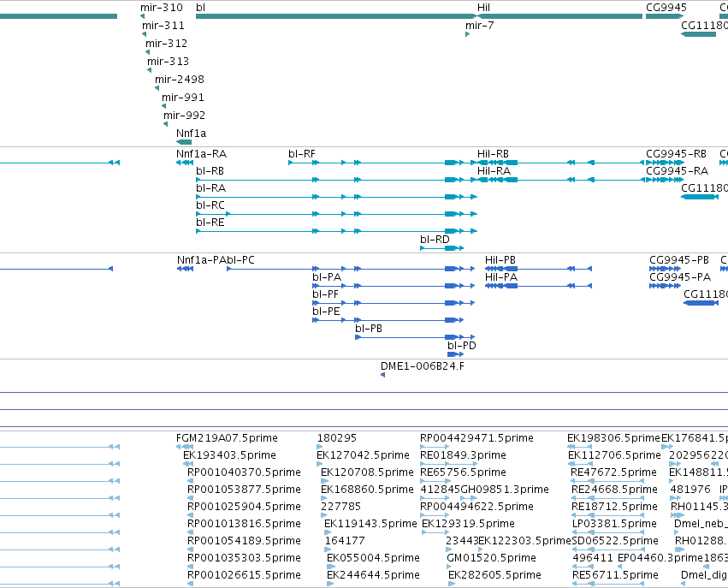The width and height of the screenshot is (728, 588).
Task: Select the Nnf1a-RA transcript
Action: pos(185,163)
